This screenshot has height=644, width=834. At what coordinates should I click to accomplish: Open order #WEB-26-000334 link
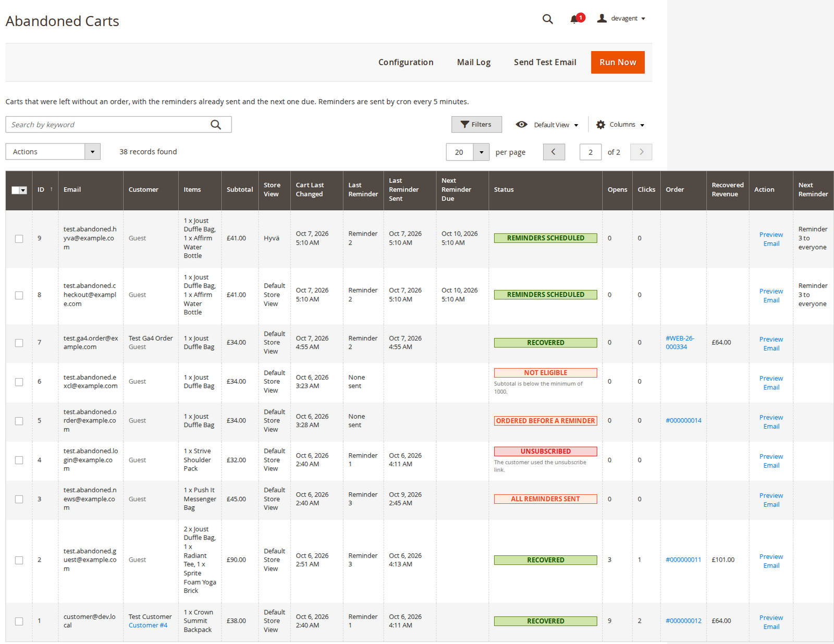(x=680, y=343)
